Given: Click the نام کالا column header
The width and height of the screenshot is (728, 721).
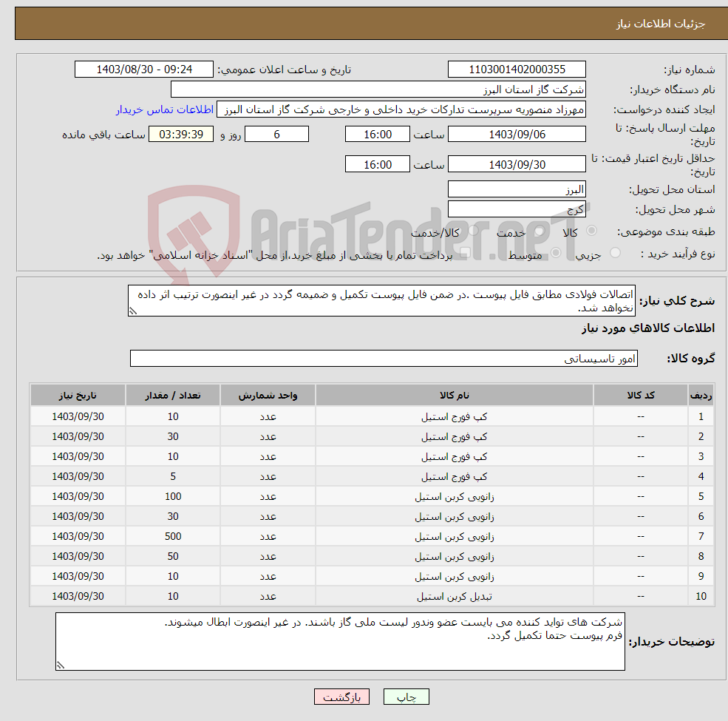Looking at the screenshot, I should point(454,396).
